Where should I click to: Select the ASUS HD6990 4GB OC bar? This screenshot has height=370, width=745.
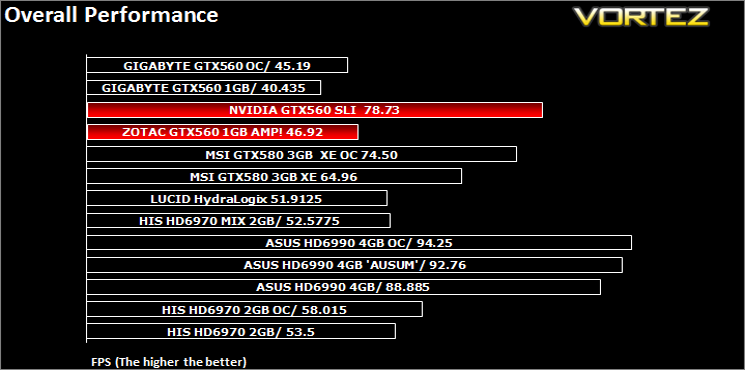click(359, 243)
